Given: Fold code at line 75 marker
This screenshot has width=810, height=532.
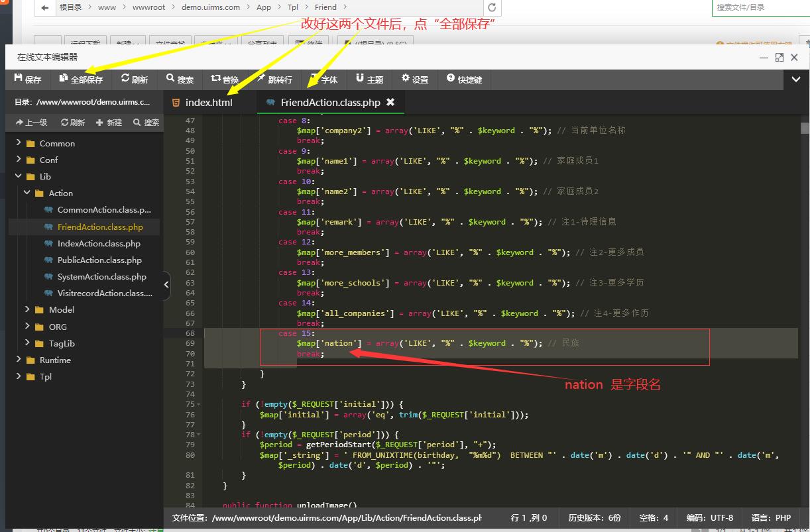Looking at the screenshot, I should tap(199, 404).
